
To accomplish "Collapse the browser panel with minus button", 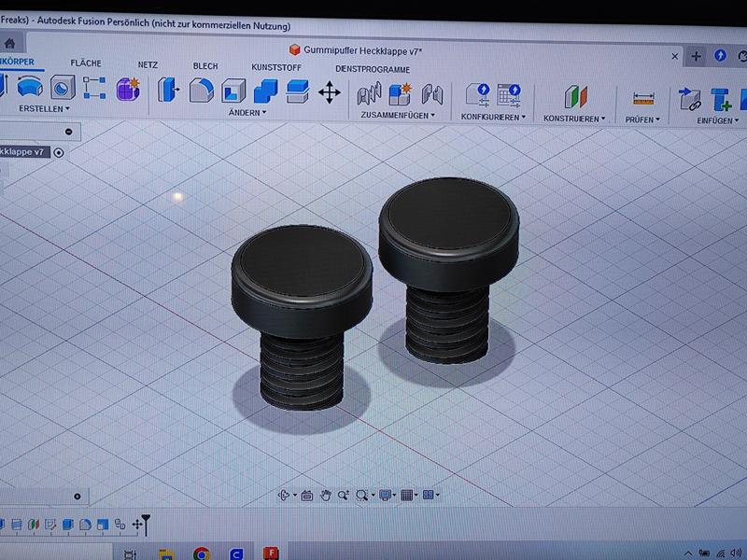I will click(69, 132).
